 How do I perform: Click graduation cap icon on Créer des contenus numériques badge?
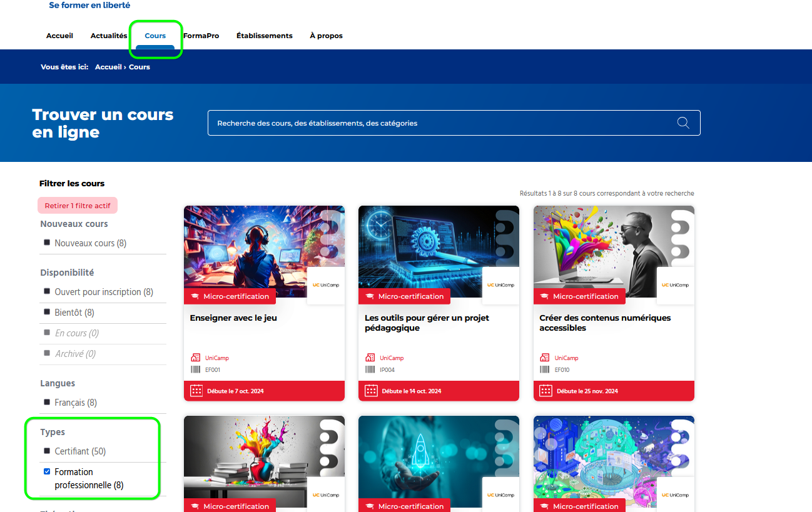pyautogui.click(x=544, y=296)
